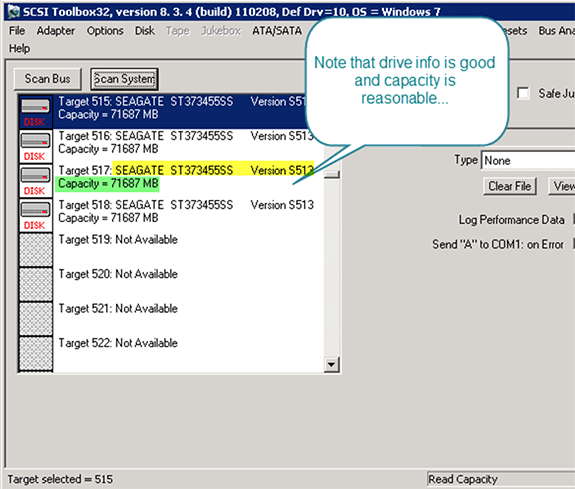575x489 pixels.
Task: Click the SCSI Toolbox title bar icon
Action: [14, 11]
